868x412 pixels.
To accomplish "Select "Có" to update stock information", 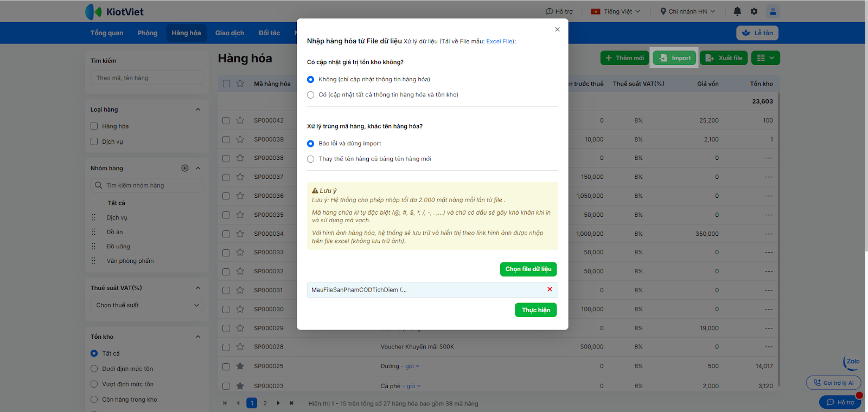I will coord(311,95).
